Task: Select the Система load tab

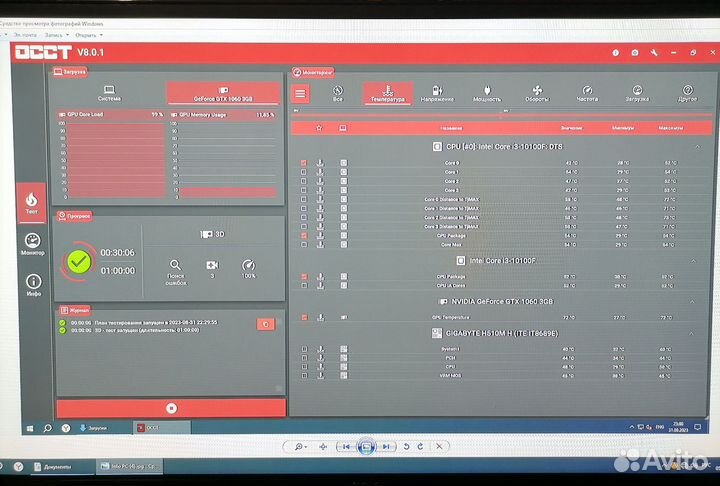Action: 109,93
